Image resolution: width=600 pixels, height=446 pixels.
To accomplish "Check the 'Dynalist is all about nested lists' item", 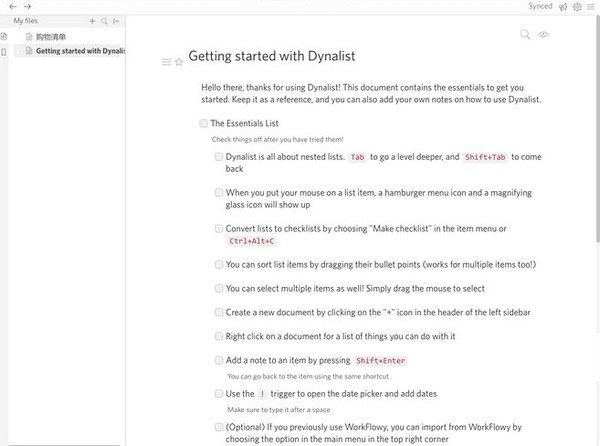I will [219, 157].
